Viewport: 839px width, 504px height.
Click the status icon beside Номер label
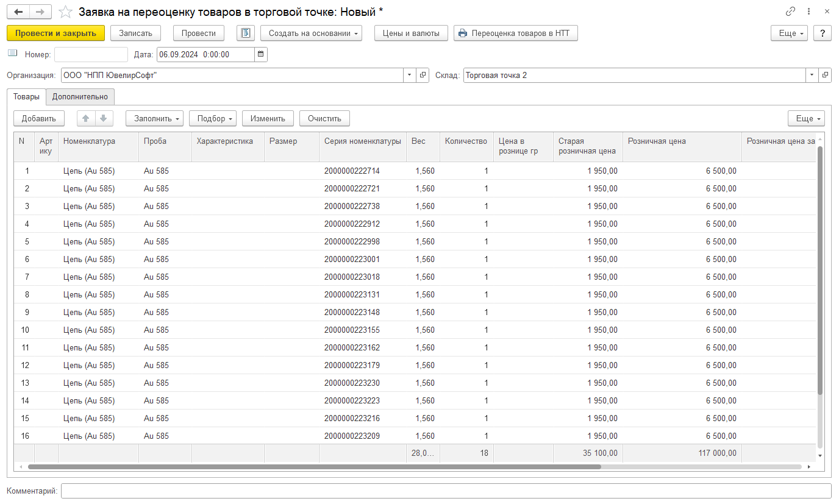point(13,54)
